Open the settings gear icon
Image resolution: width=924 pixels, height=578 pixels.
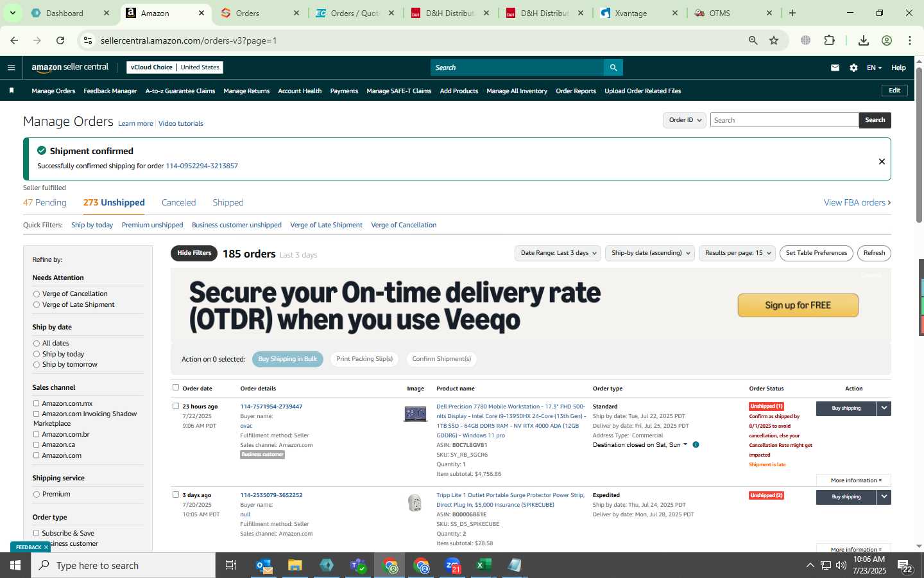pyautogui.click(x=853, y=67)
